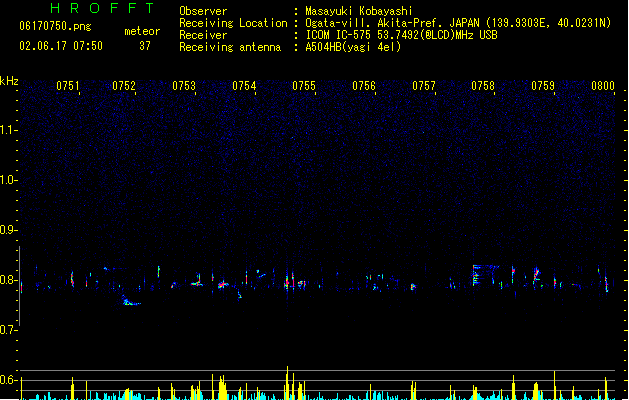The image size is (629, 400).
Task: Click observer name Masayuki Kobayashi
Action: click(359, 11)
